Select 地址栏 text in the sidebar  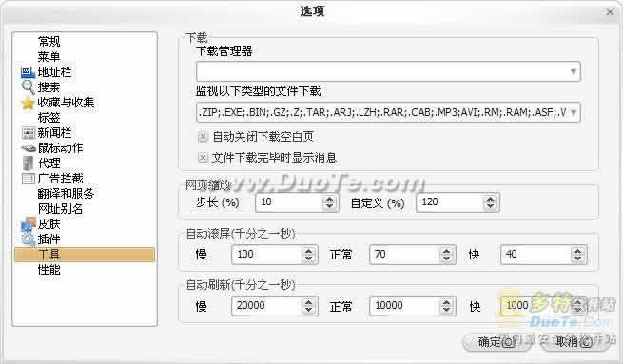pos(54,72)
